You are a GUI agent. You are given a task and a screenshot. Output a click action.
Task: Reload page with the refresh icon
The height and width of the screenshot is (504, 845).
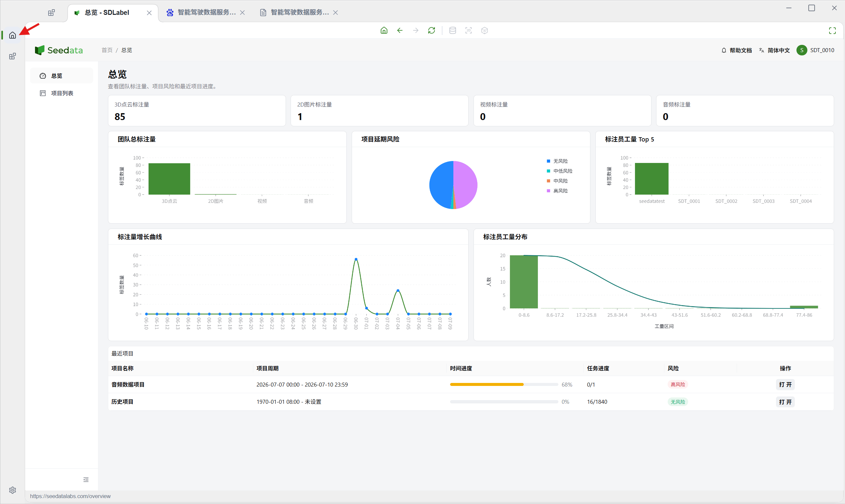tap(431, 31)
